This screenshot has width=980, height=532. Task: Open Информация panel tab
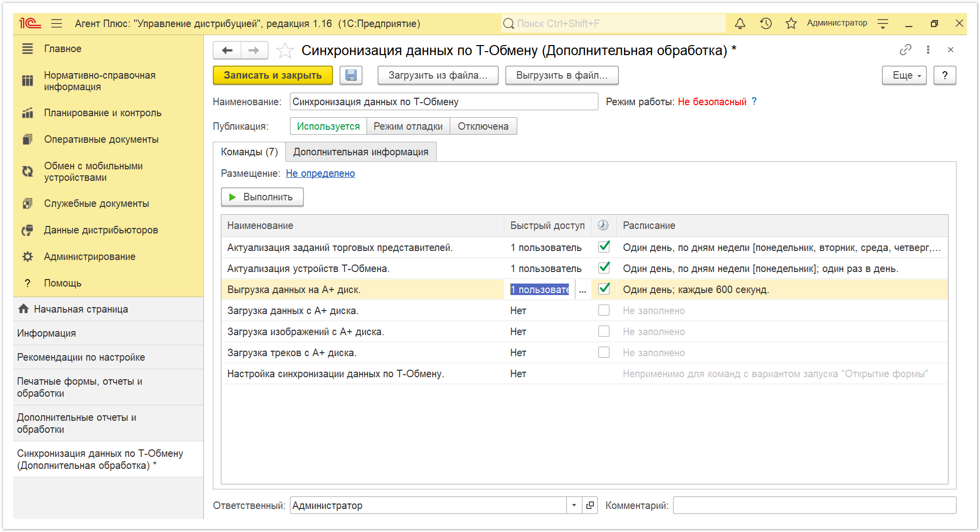click(x=108, y=333)
